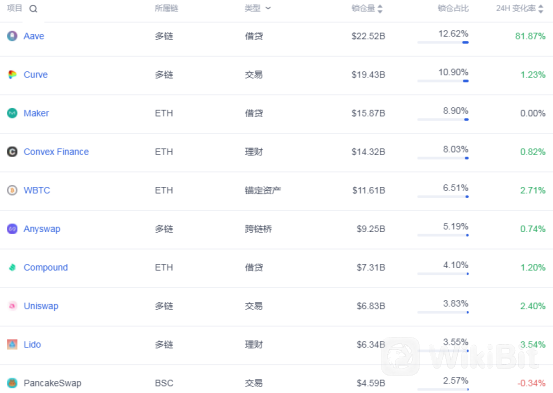
Task: Click the 锁仓占比 column header
Action: pyautogui.click(x=453, y=8)
